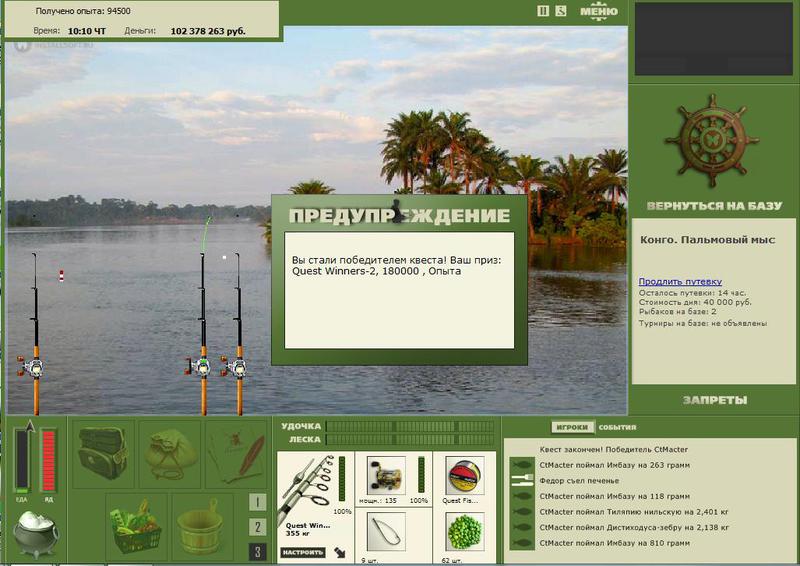Click fish icon beside Имбазу на 118 грамм

point(522,496)
